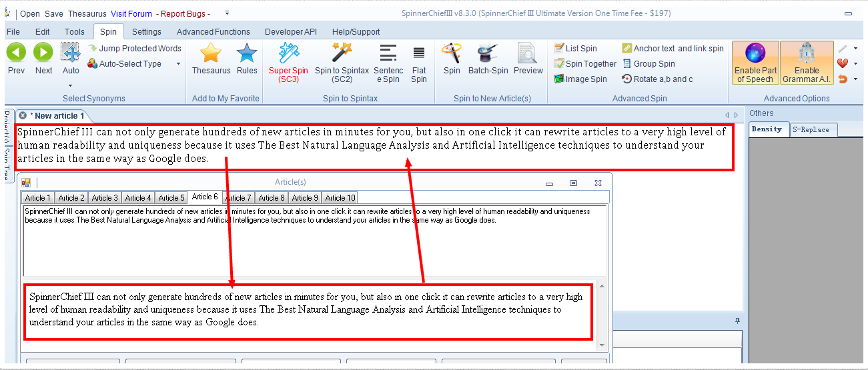The height and width of the screenshot is (370, 868).
Task: Close the New article 1 document tab
Action: tap(23, 115)
